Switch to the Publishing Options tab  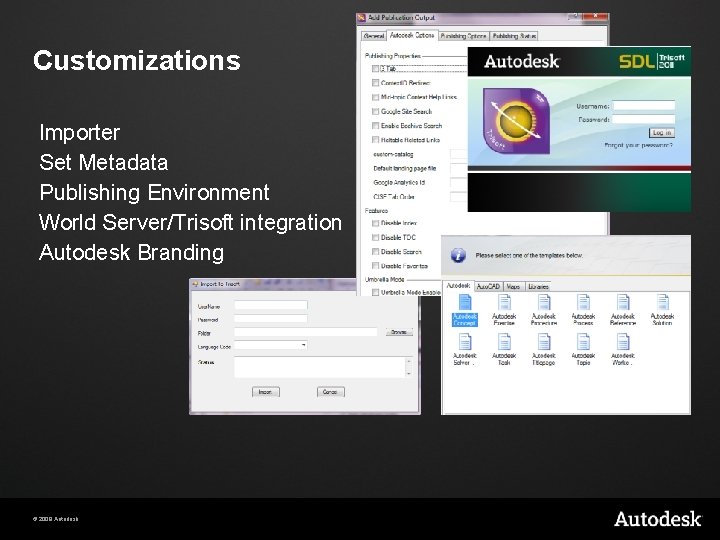pyautogui.click(x=463, y=36)
